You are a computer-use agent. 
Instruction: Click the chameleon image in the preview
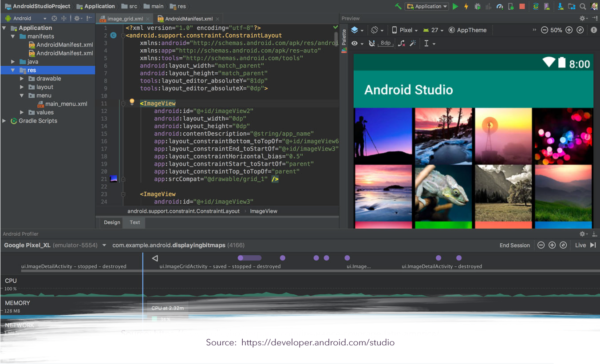point(443,193)
